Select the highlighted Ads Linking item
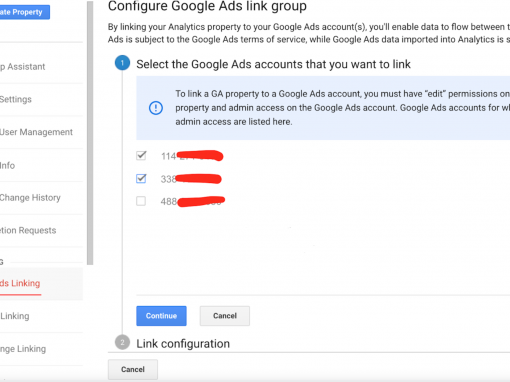The height and width of the screenshot is (382, 510). tap(20, 283)
